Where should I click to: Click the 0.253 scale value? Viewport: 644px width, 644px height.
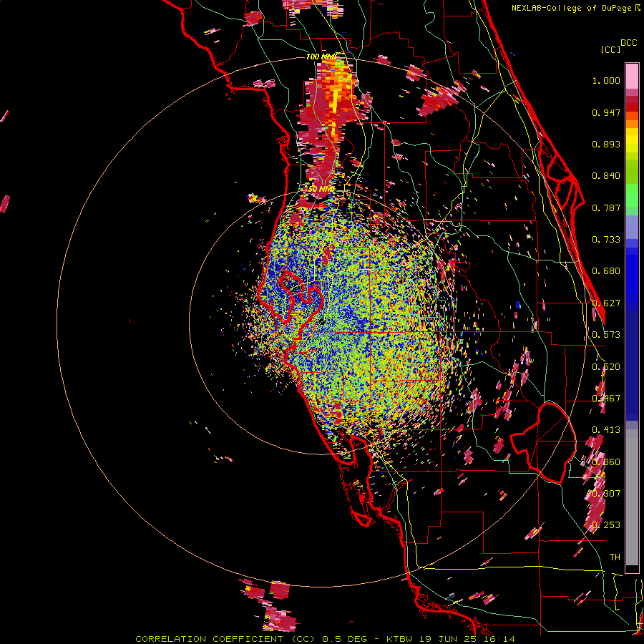[606, 525]
